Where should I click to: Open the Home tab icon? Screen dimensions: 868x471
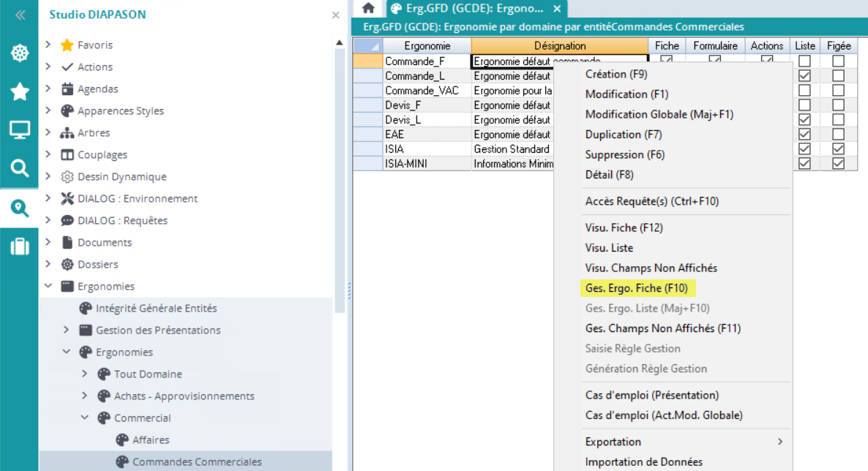coord(368,9)
